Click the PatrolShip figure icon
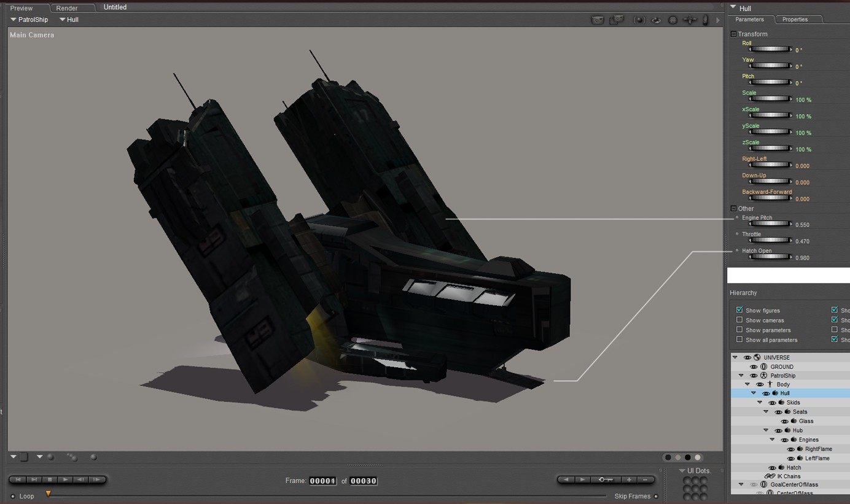The width and height of the screenshot is (850, 504). [763, 376]
